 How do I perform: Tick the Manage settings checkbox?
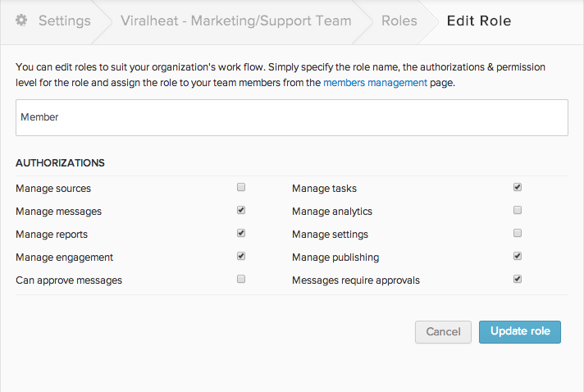click(518, 233)
